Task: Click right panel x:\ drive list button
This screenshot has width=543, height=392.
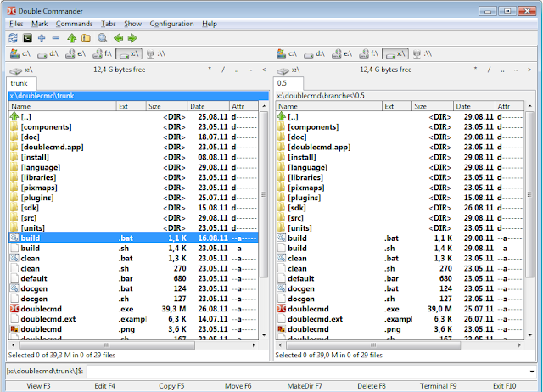Action: [x=288, y=70]
